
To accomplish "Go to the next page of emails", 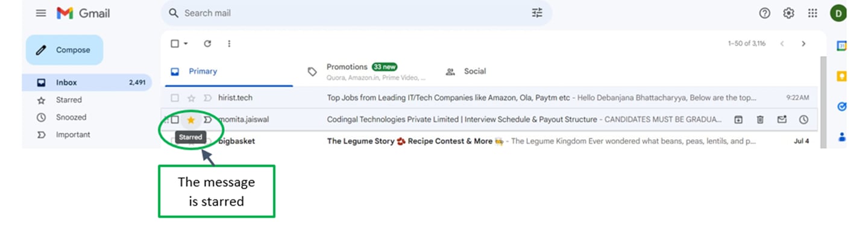I will [804, 43].
